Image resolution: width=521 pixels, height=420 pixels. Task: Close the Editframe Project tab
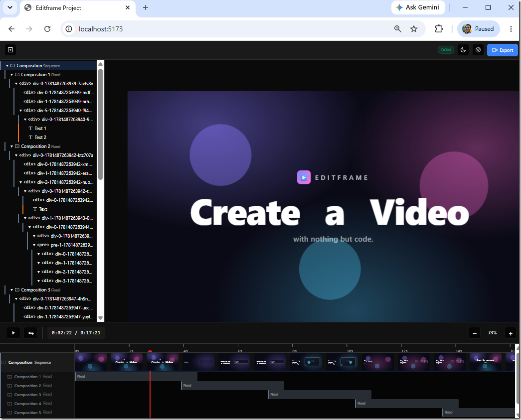point(128,7)
